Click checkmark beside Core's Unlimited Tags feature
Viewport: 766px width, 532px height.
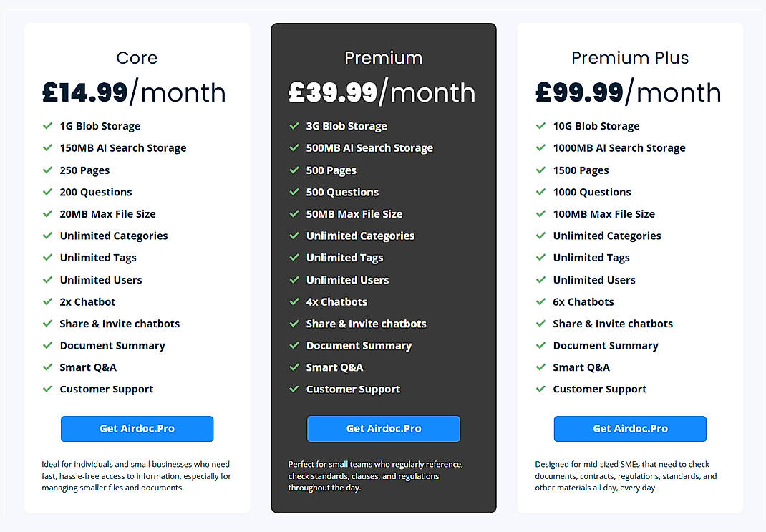tap(47, 258)
